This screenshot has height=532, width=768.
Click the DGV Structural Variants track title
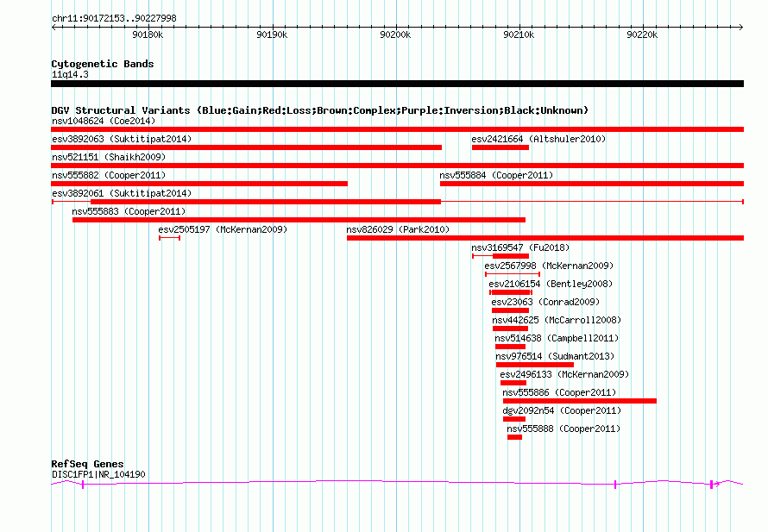320,110
